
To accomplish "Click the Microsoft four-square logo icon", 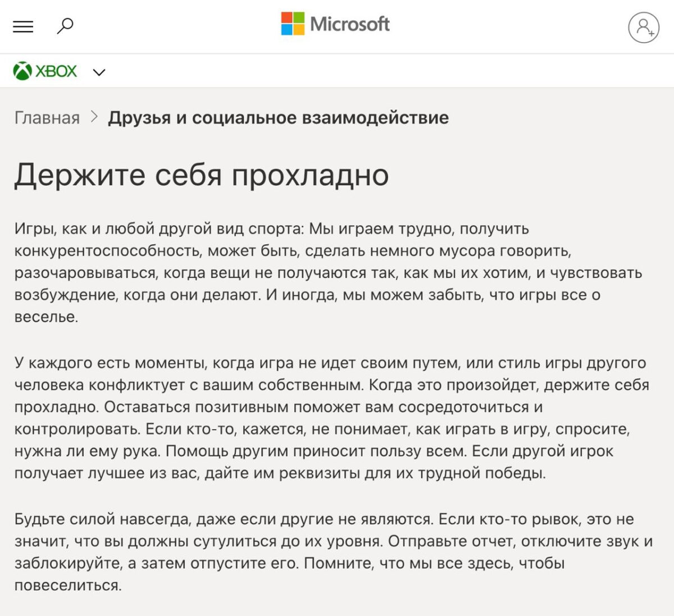I will pyautogui.click(x=292, y=23).
